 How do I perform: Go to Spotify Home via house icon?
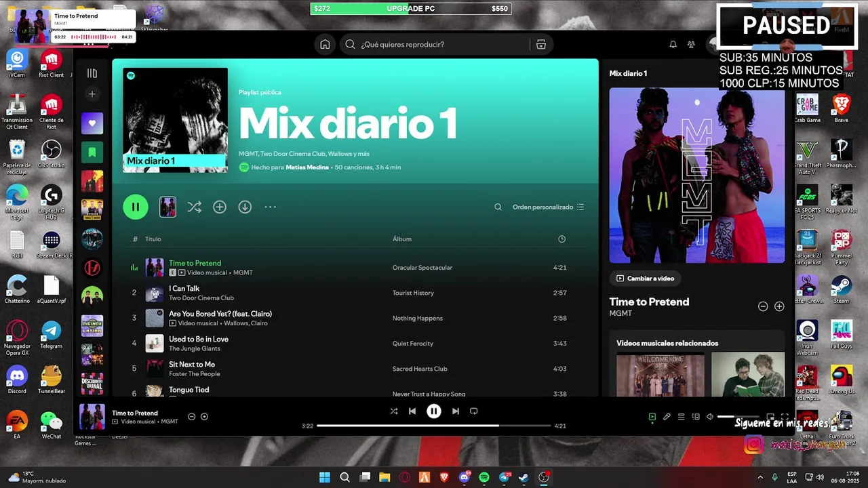coord(325,45)
